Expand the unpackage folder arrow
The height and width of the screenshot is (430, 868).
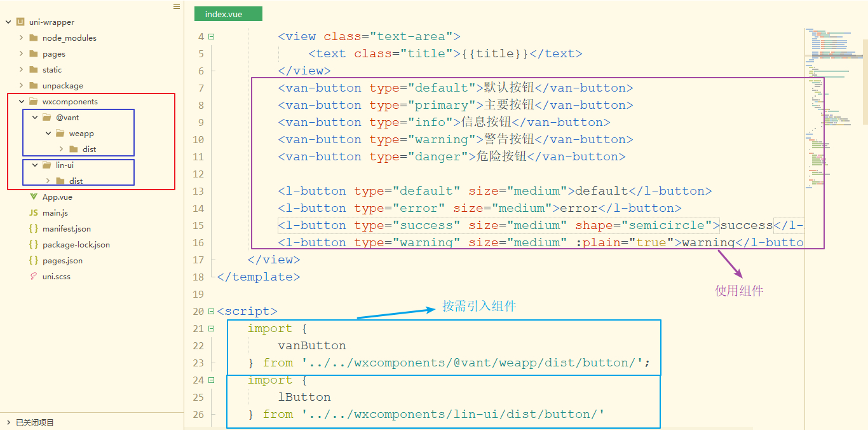[21, 85]
